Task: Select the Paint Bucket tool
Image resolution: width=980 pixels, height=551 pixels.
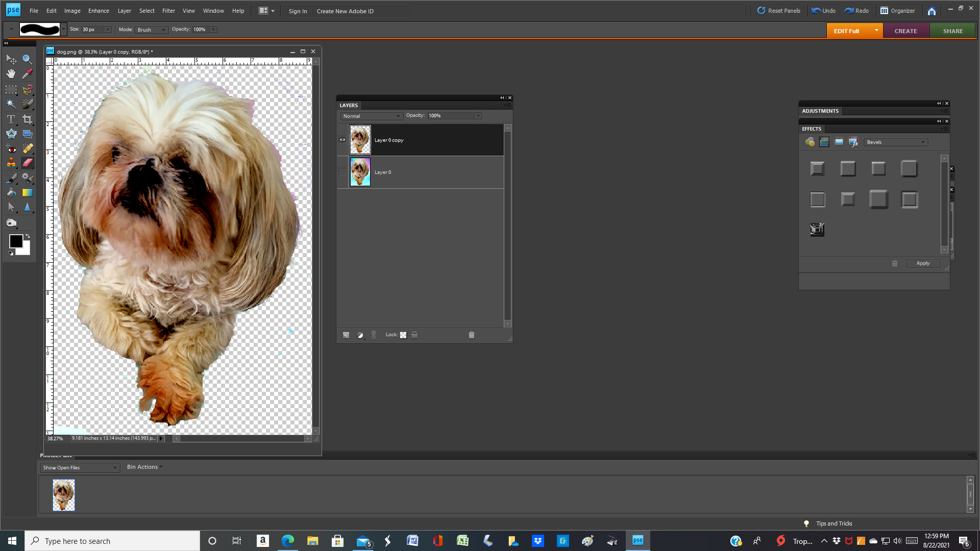Action: (x=10, y=193)
